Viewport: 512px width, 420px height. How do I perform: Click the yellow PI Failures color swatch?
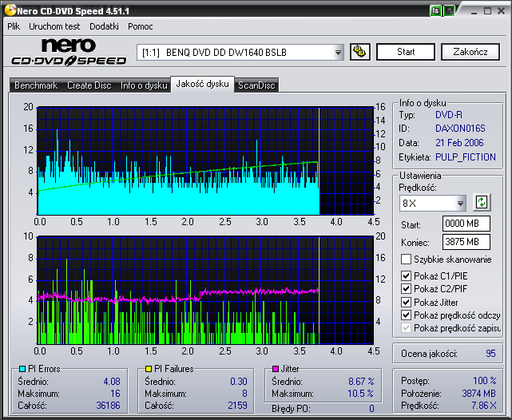click(149, 369)
